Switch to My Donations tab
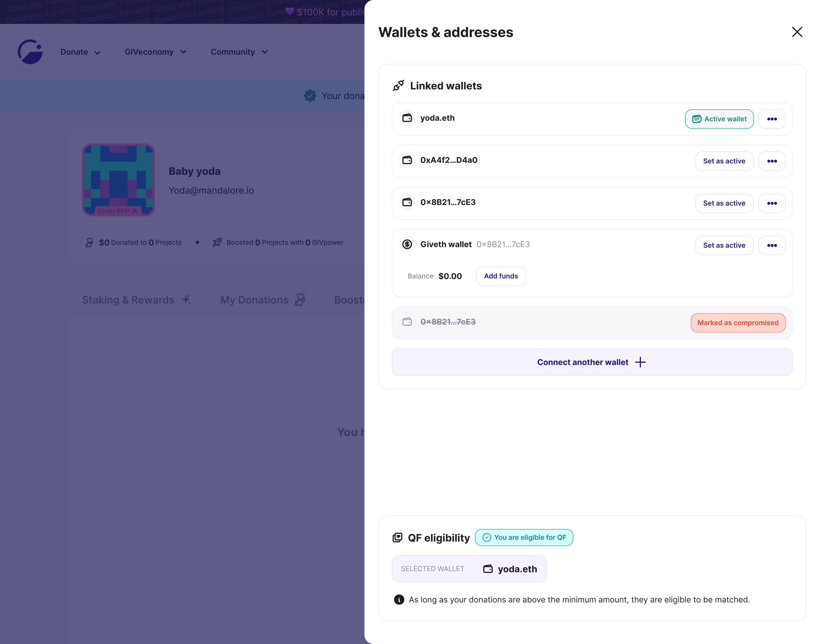 (x=263, y=300)
